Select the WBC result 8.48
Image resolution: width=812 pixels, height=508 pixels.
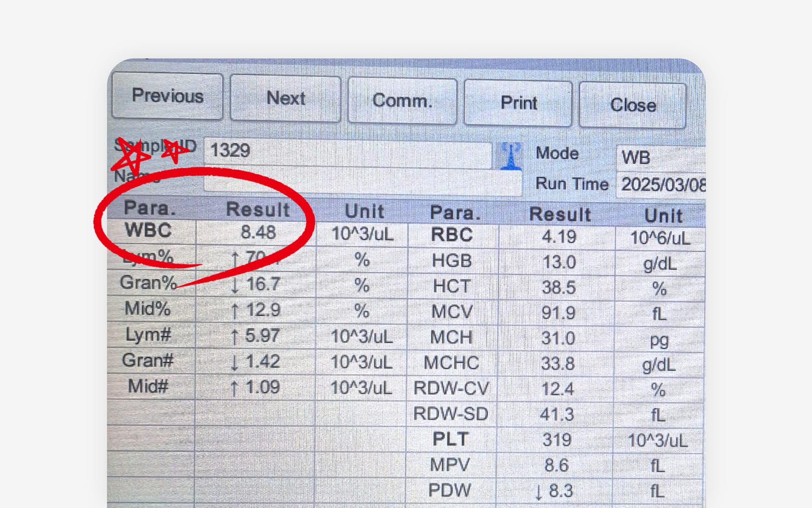(x=258, y=232)
